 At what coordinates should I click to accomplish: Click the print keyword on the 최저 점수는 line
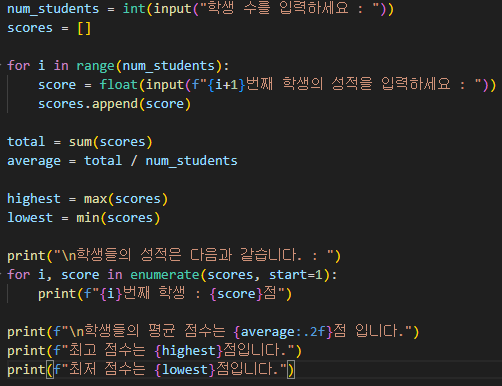click(x=26, y=370)
